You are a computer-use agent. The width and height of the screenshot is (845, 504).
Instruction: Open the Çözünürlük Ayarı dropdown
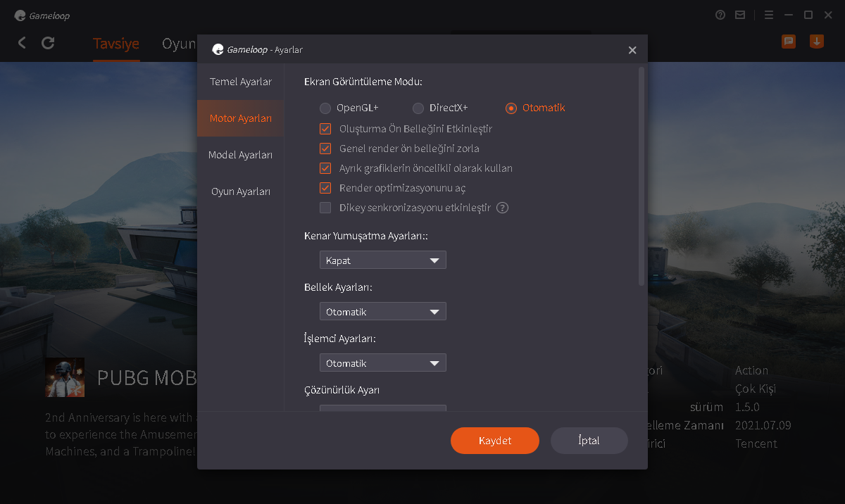pos(383,408)
